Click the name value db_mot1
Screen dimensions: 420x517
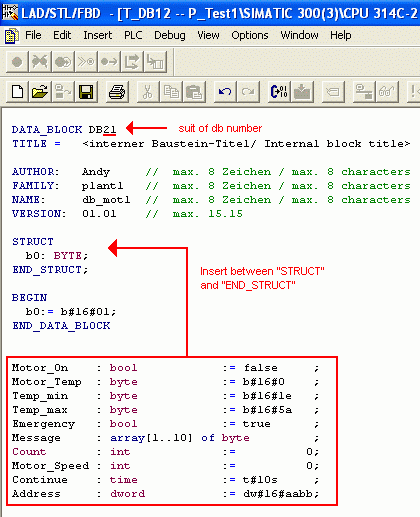pos(106,200)
